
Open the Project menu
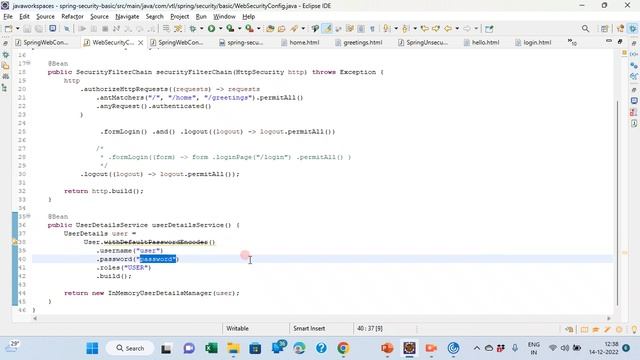pos(180,17)
